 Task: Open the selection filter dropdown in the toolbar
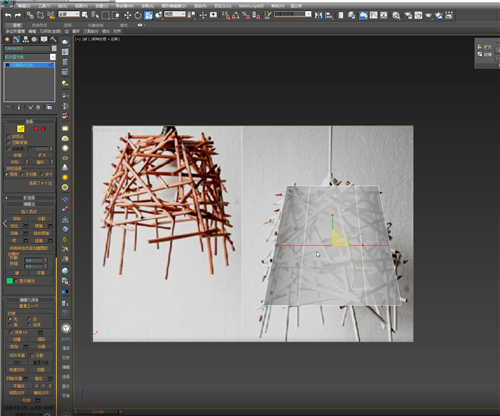click(x=69, y=14)
